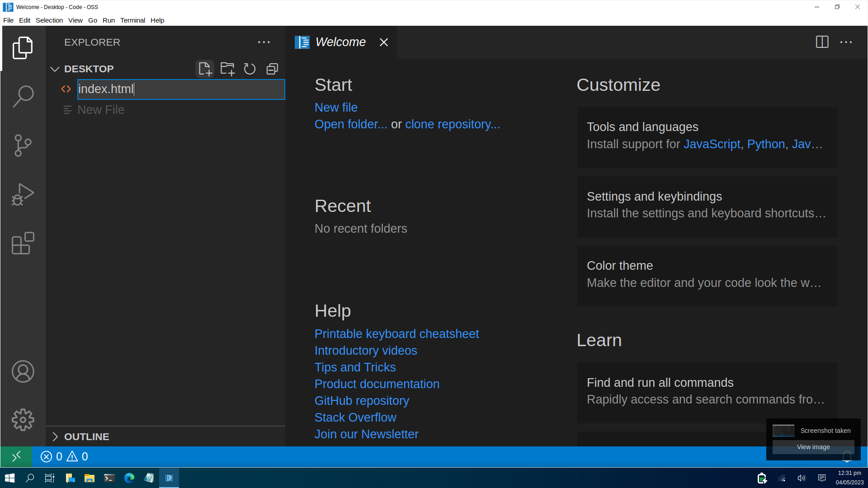Open Printable keyboard cheatsheet link
Screen dimensions: 868x488
[396, 334]
